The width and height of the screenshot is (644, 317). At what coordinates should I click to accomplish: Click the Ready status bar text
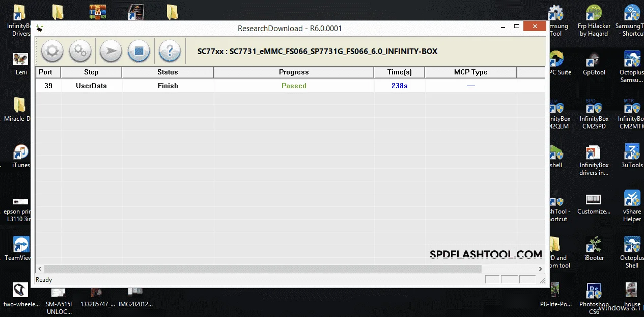(x=44, y=280)
